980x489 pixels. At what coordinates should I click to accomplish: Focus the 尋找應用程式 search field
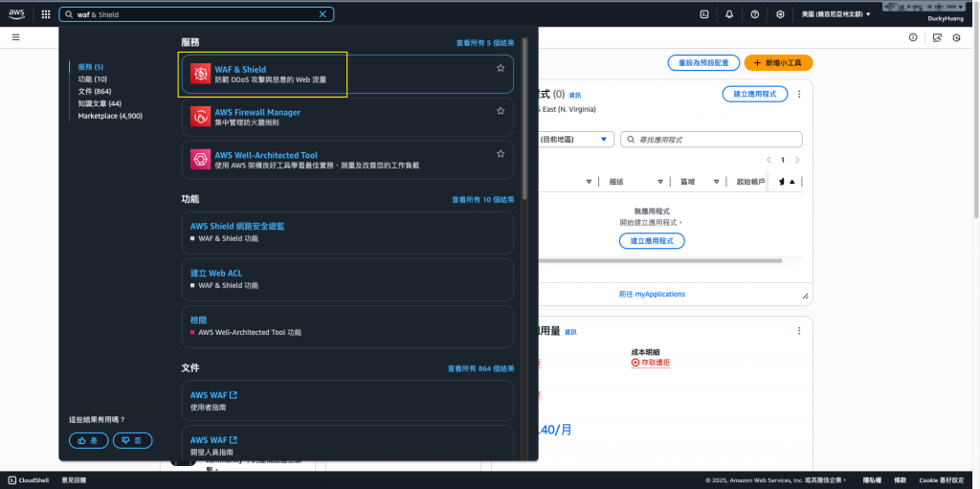(x=711, y=140)
